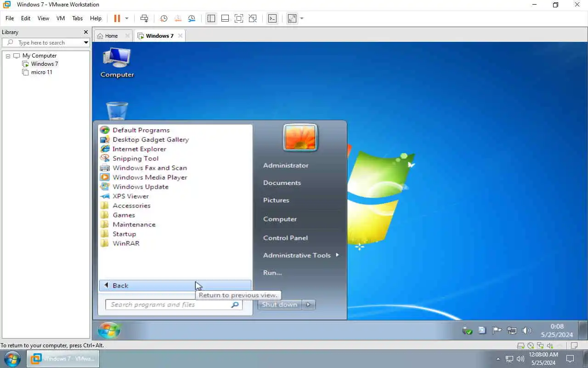Click the Shut down button

click(x=280, y=305)
